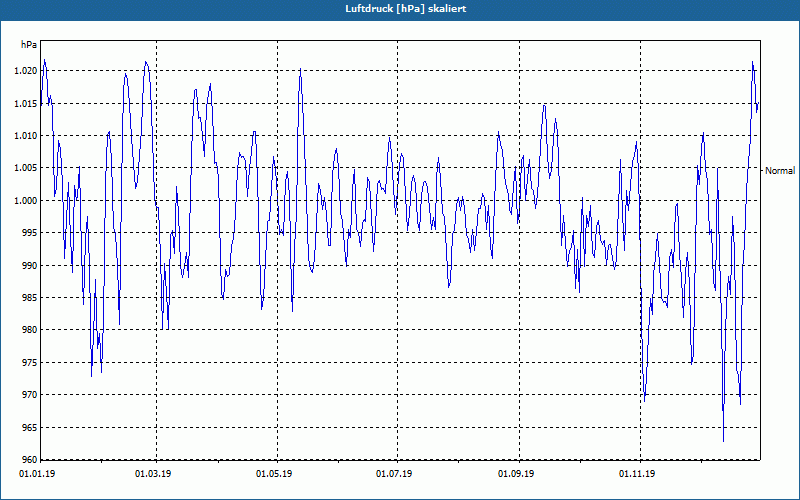
Task: Click the 960 y-axis label
Action: pos(30,459)
